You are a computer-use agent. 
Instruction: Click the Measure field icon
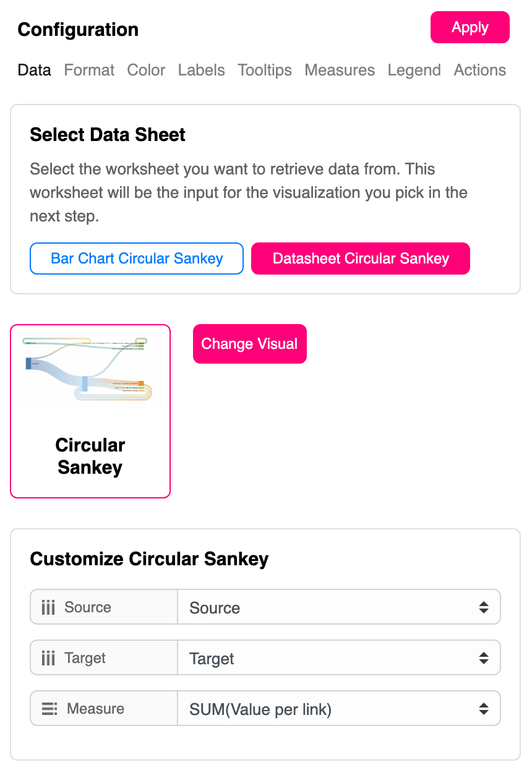coord(49,709)
